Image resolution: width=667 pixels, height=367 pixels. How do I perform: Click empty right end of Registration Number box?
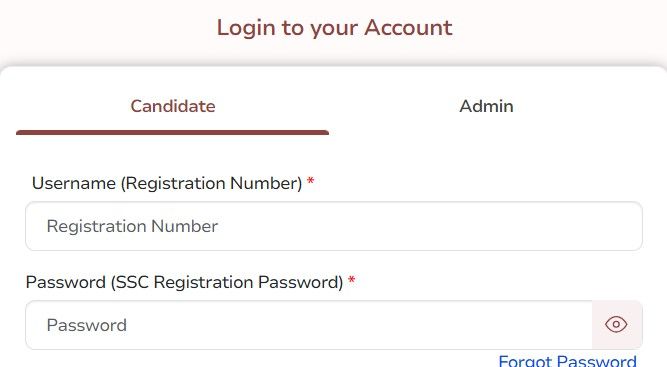click(x=596, y=226)
